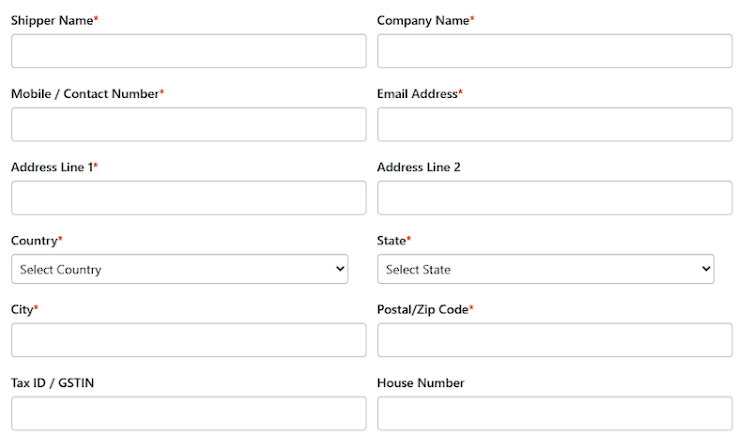This screenshot has width=742, height=439.
Task: Expand the Select State dropdown
Action: coord(545,269)
